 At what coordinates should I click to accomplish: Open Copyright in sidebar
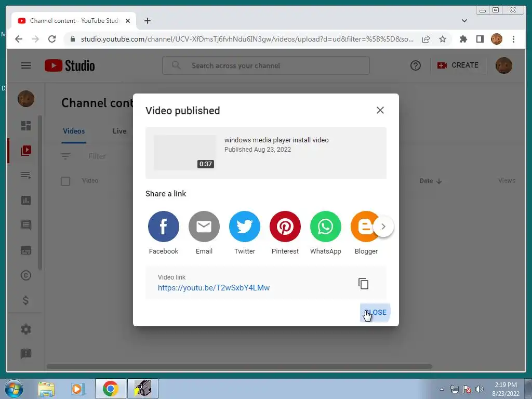pos(26,275)
